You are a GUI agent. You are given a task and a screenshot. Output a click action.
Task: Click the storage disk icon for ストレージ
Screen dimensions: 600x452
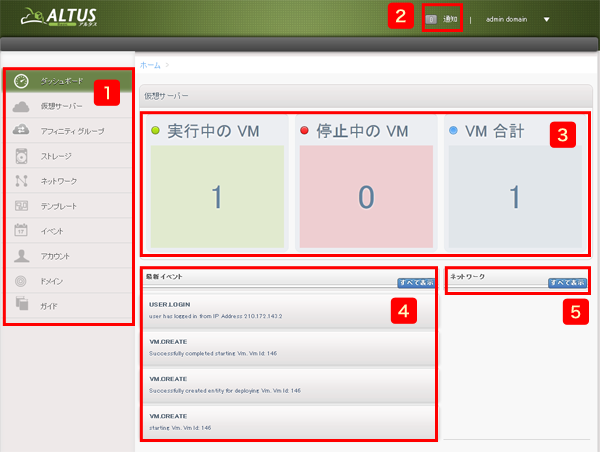click(22, 155)
